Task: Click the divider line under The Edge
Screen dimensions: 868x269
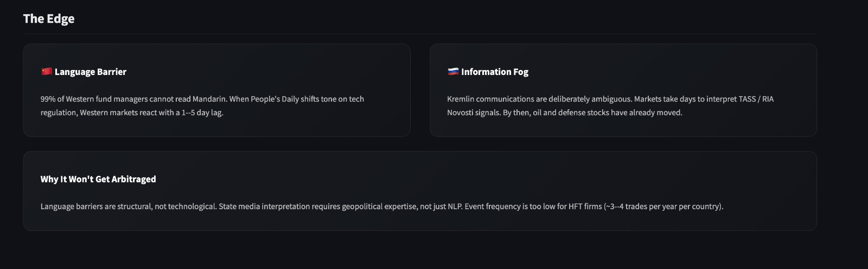Action: click(x=419, y=34)
